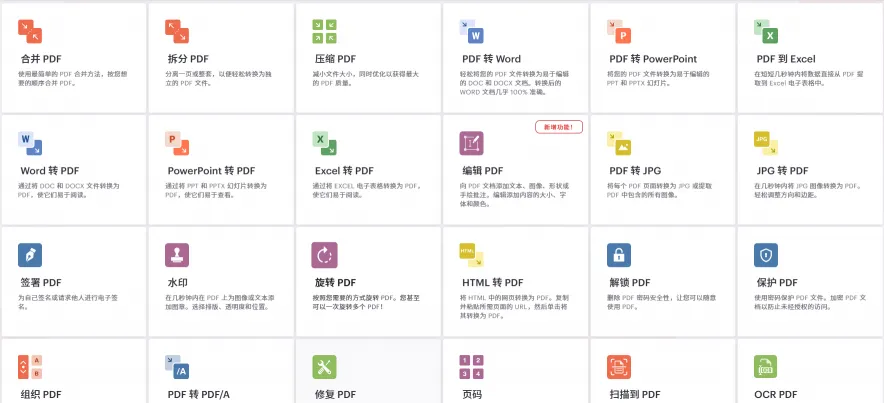Open the 拆分 PDF title link
The height and width of the screenshot is (403, 884).
[x=188, y=59]
